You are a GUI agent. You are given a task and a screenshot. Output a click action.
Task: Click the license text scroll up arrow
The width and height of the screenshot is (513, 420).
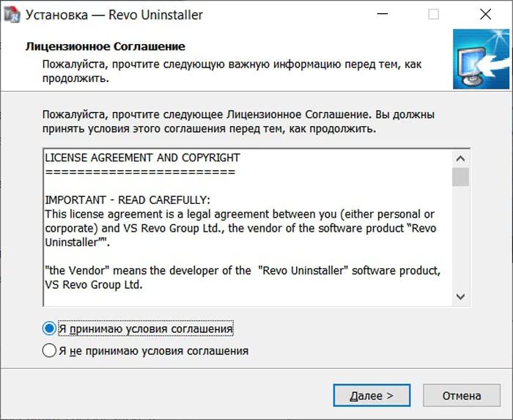pos(461,158)
